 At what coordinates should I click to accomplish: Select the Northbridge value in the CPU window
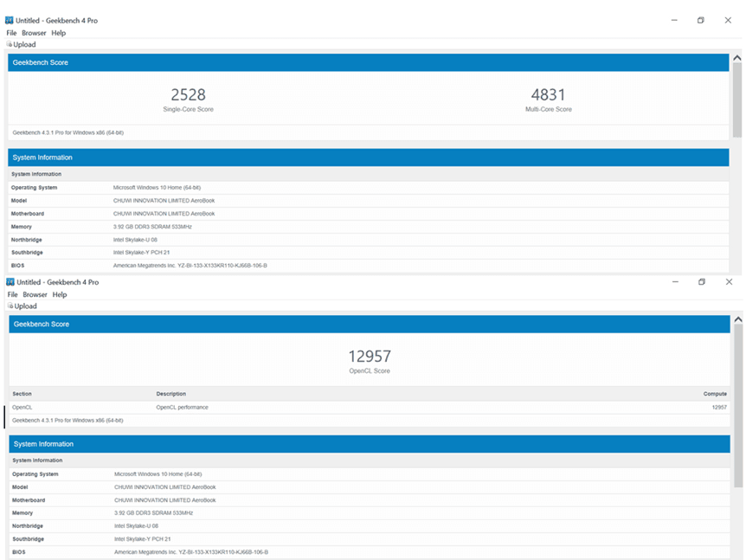(x=135, y=240)
